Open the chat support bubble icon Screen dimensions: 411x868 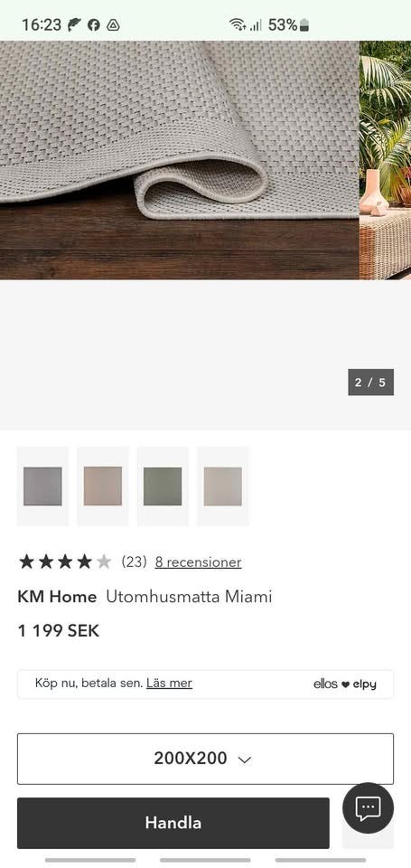coord(368,808)
